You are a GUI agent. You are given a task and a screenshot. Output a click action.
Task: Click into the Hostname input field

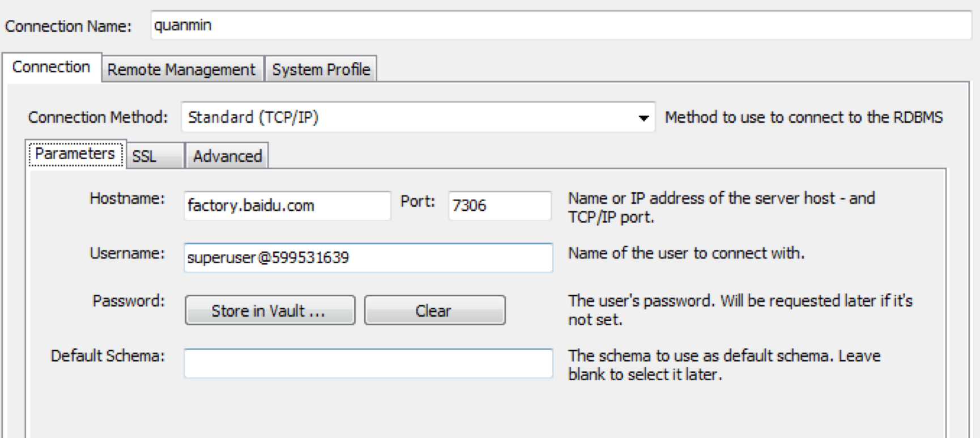tap(287, 205)
